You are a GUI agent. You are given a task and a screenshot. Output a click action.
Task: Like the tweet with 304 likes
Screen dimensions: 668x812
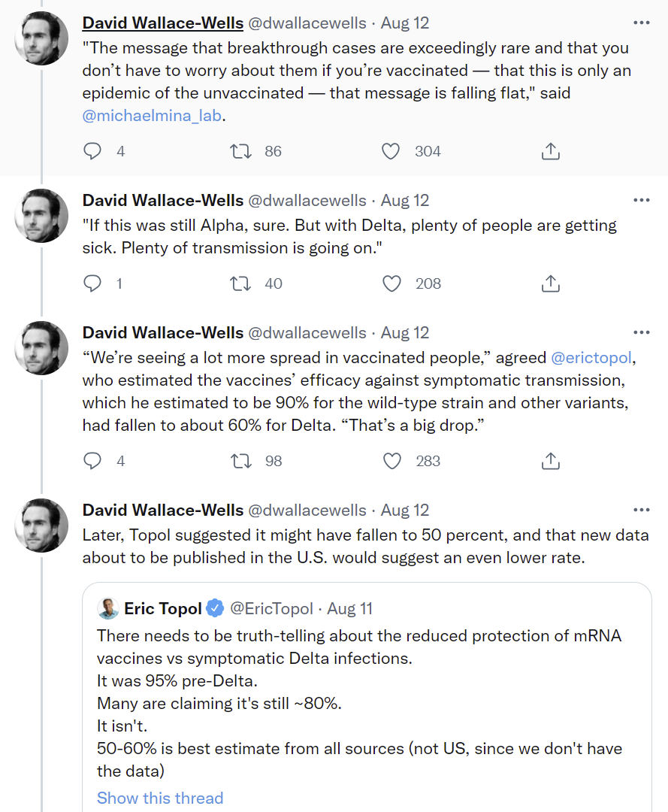391,151
